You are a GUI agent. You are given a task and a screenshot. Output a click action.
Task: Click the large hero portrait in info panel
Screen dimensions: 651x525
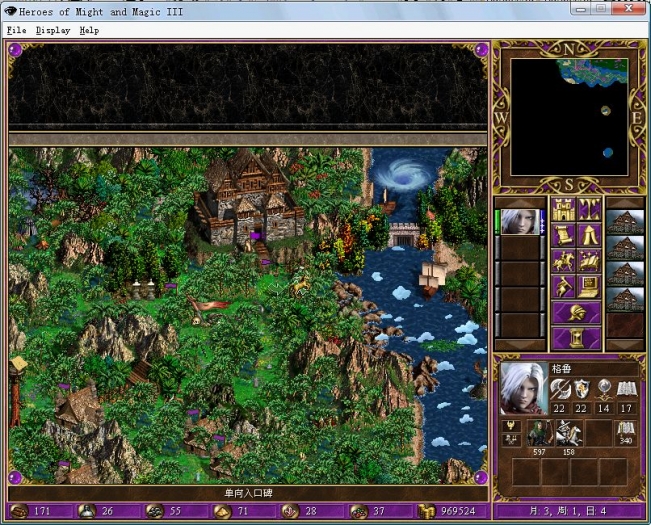point(524,388)
